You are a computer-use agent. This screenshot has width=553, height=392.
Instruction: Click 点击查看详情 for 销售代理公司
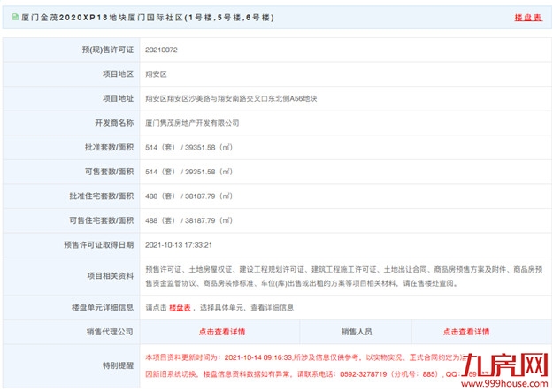click(x=222, y=332)
